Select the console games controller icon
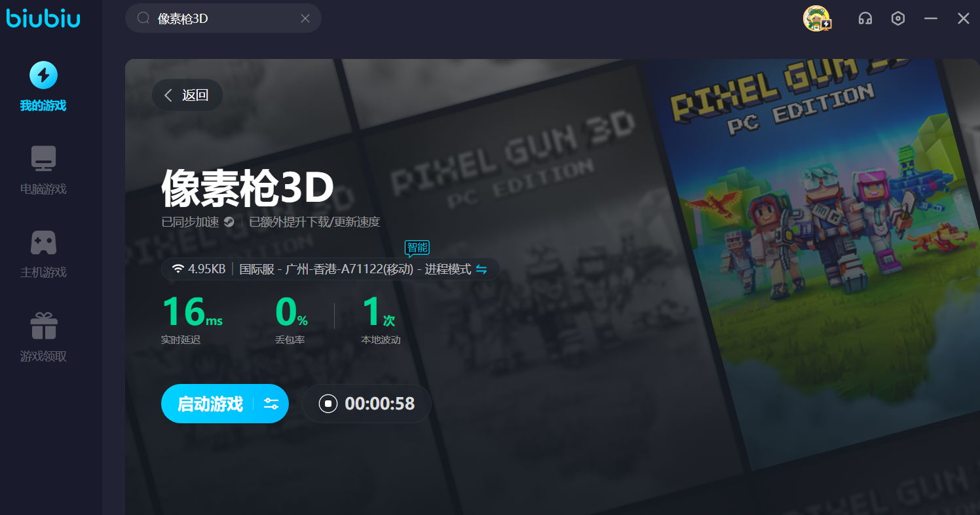The image size is (980, 515). pos(43,242)
